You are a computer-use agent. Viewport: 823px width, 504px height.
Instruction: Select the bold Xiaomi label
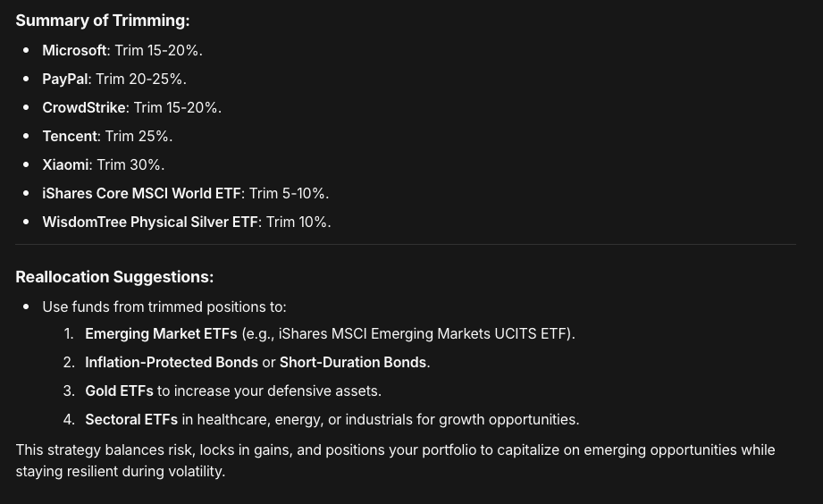point(65,165)
